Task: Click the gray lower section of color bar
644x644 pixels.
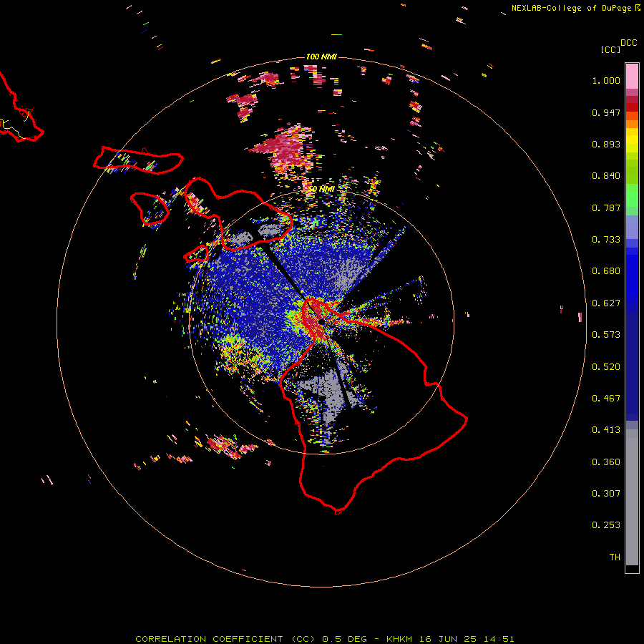Action: point(632,497)
